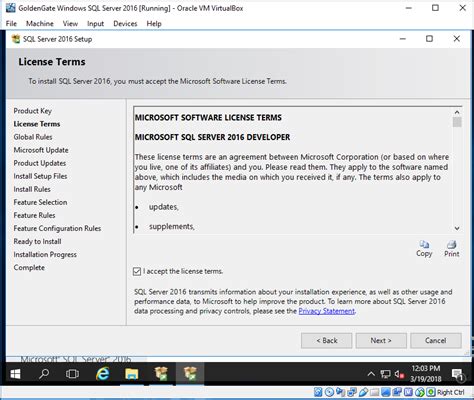The width and height of the screenshot is (474, 400).
Task: Maximize the SQL Server 2016 Setup window
Action: coord(429,39)
